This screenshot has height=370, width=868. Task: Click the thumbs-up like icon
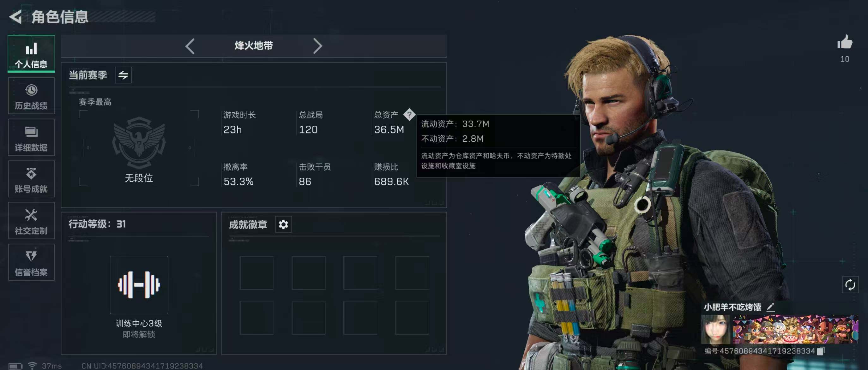click(845, 42)
